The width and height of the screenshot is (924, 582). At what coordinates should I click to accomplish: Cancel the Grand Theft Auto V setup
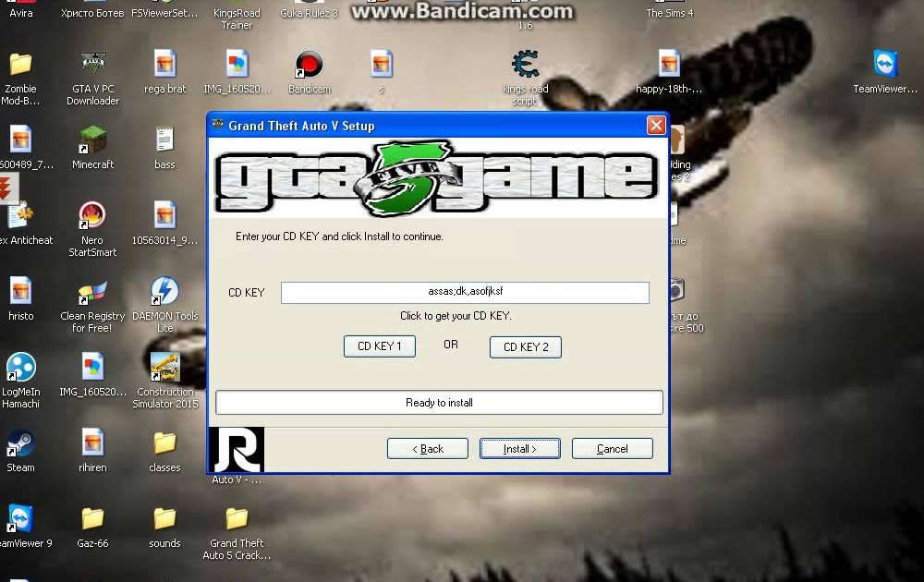(613, 449)
